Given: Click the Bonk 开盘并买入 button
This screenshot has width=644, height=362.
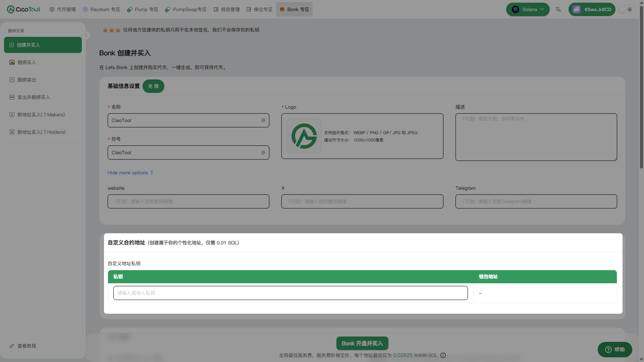Looking at the screenshot, I should 362,343.
